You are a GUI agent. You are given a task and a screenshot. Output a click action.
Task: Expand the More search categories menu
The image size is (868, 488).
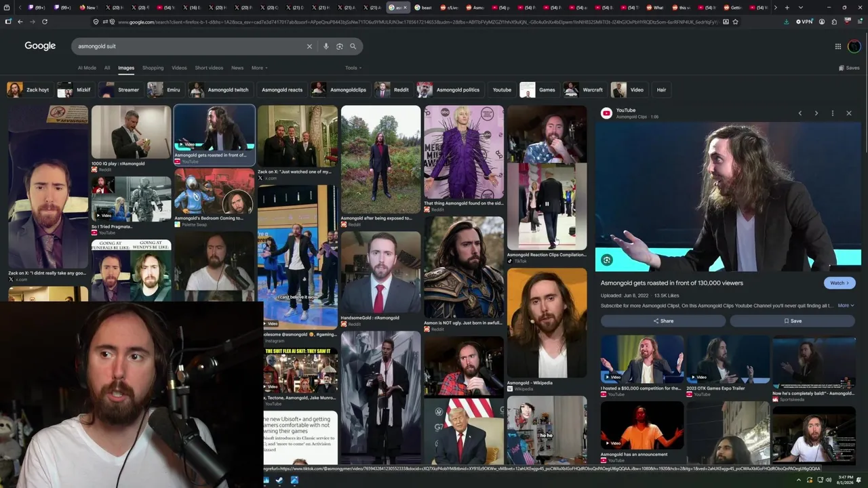pos(260,68)
